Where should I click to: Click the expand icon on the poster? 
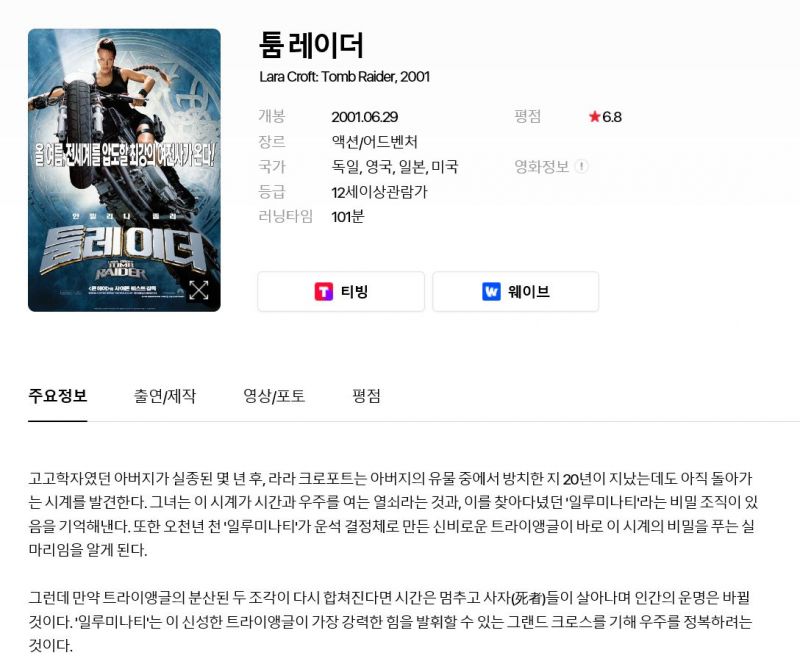coord(198,290)
